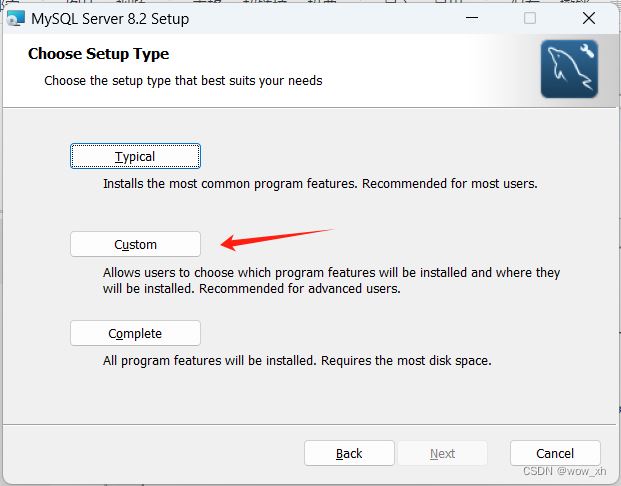Click the wrench symbol on the MySQL logo
Image resolution: width=621 pixels, height=486 pixels.
(587, 51)
